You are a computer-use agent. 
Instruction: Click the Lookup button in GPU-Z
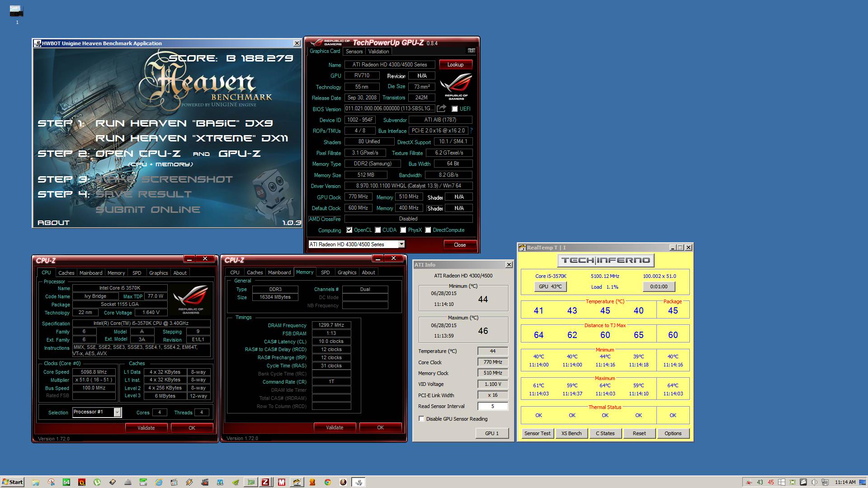tap(455, 65)
